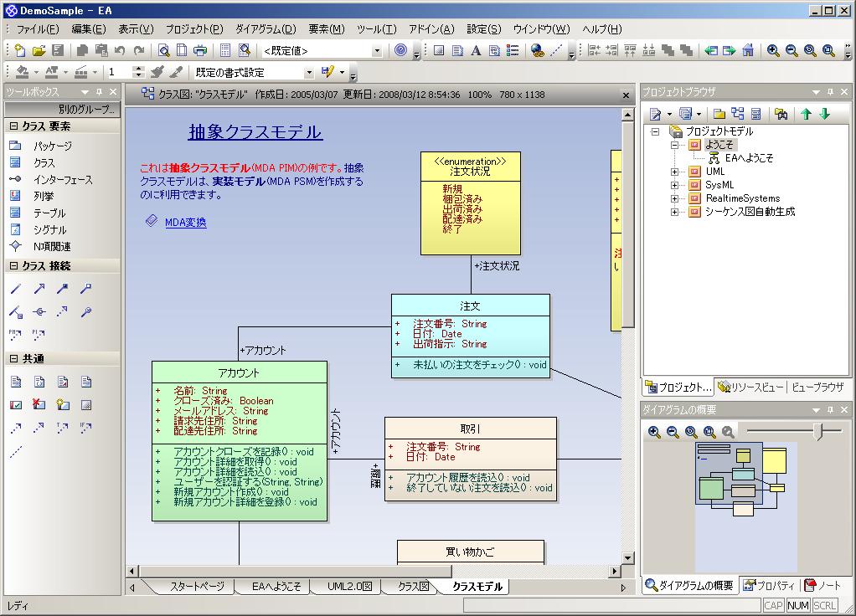Pick the N項関連 element tool
Screen dimensions: 856x616
click(x=52, y=247)
